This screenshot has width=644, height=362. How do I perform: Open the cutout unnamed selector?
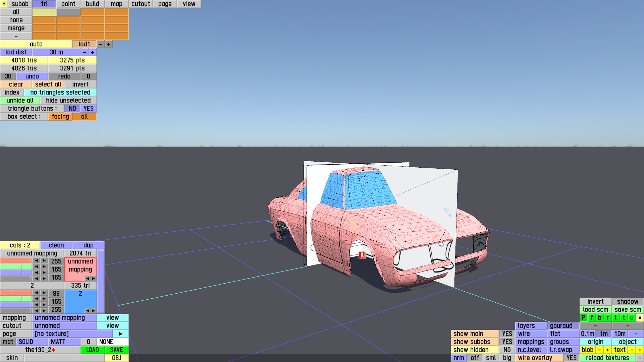[64, 326]
